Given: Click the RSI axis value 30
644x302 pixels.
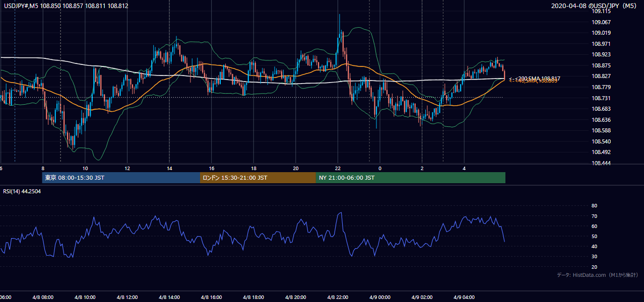Looking at the screenshot, I should [x=594, y=257].
